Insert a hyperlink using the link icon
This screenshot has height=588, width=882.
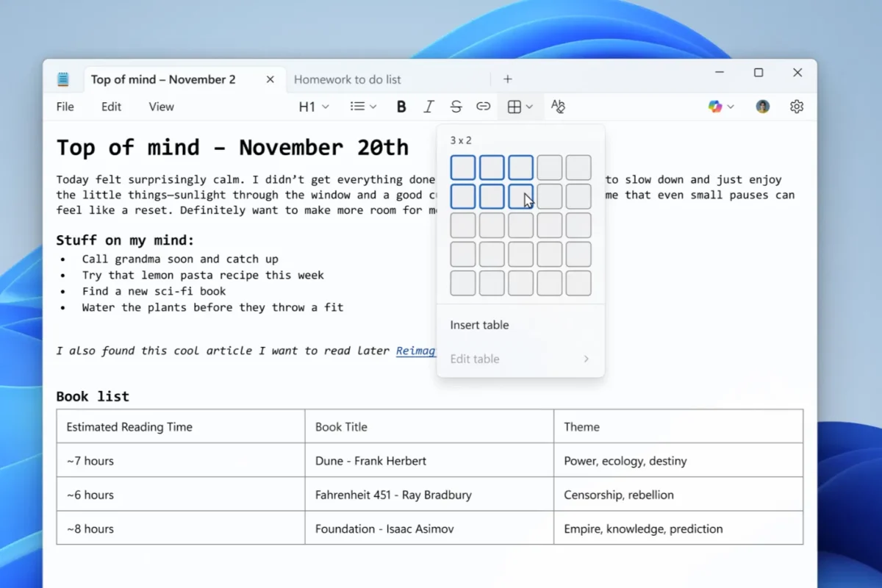click(483, 107)
